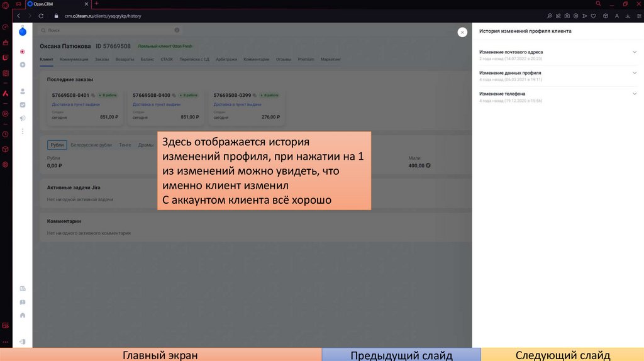Select the Клиент tab
This screenshot has height=361, width=644.
(x=47, y=59)
